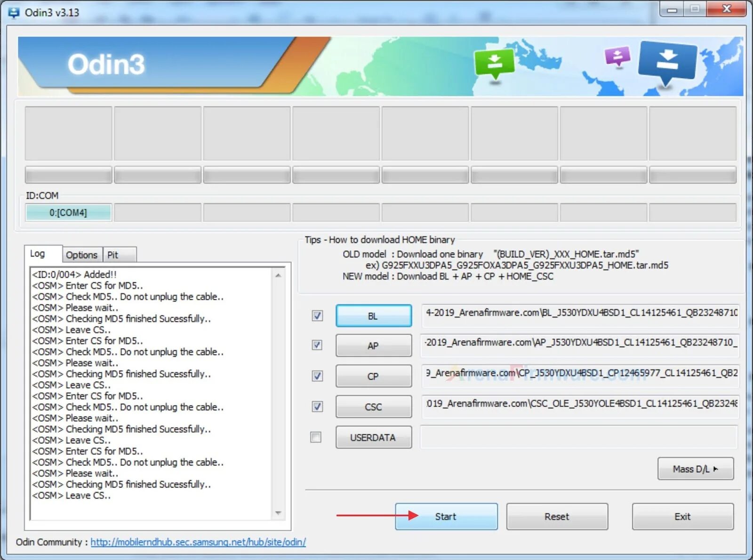Click the empty USERDATA path field
This screenshot has height=560, width=753.
(579, 437)
